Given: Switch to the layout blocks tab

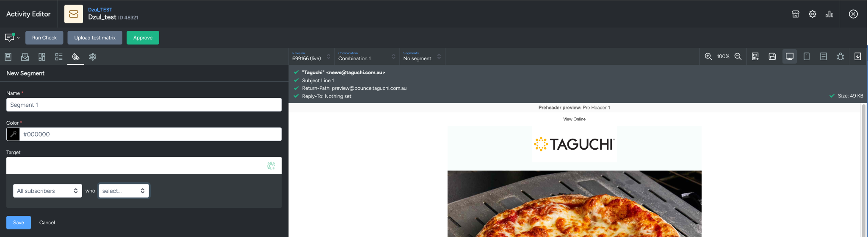Looking at the screenshot, I should tap(42, 57).
